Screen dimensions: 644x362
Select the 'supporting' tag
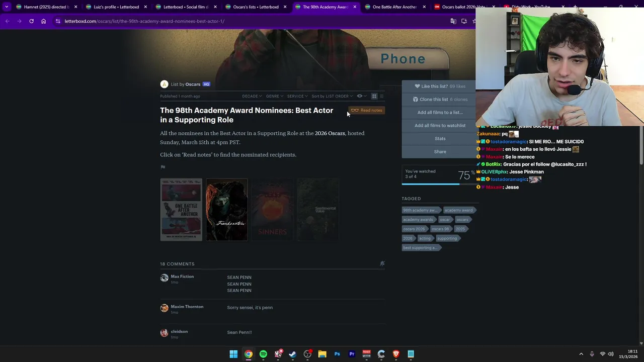pyautogui.click(x=447, y=239)
